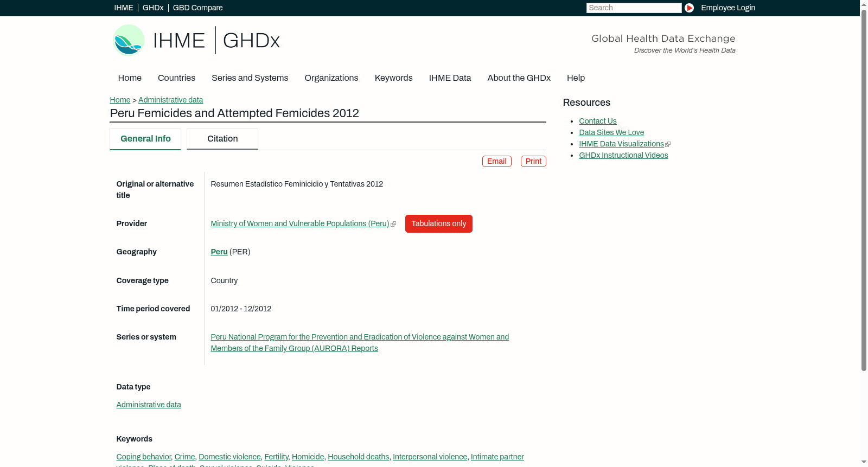Viewport: 868px width, 467px height.
Task: Open Contact Us resource link
Action: [x=597, y=121]
